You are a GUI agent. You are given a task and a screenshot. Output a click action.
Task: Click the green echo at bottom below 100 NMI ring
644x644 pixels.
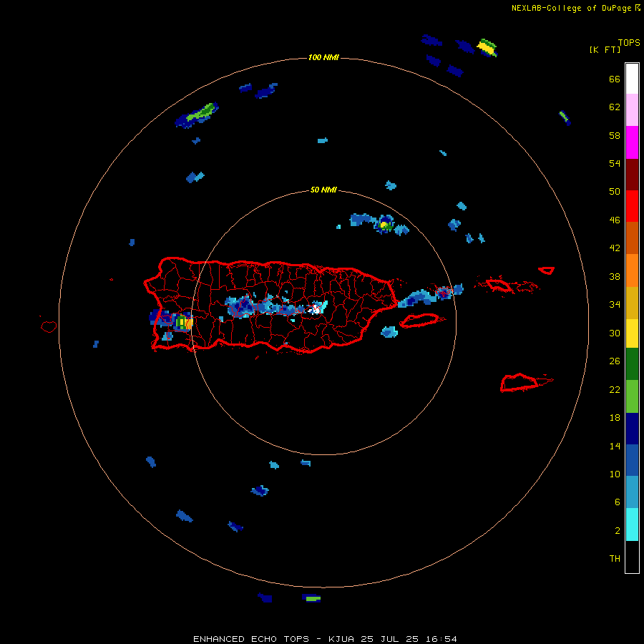point(313,599)
